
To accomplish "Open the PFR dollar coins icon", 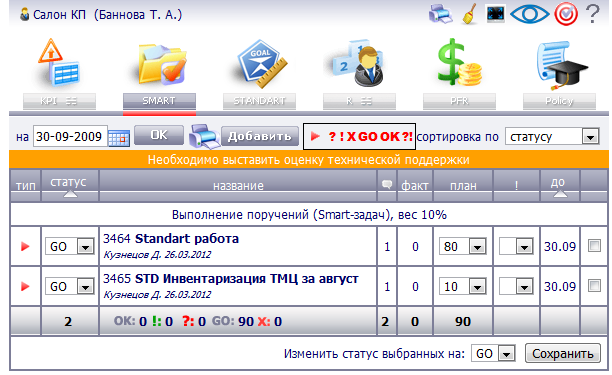I will tap(459, 62).
